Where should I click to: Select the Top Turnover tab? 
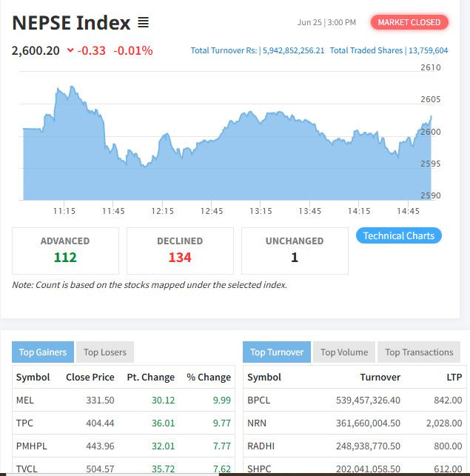click(276, 352)
